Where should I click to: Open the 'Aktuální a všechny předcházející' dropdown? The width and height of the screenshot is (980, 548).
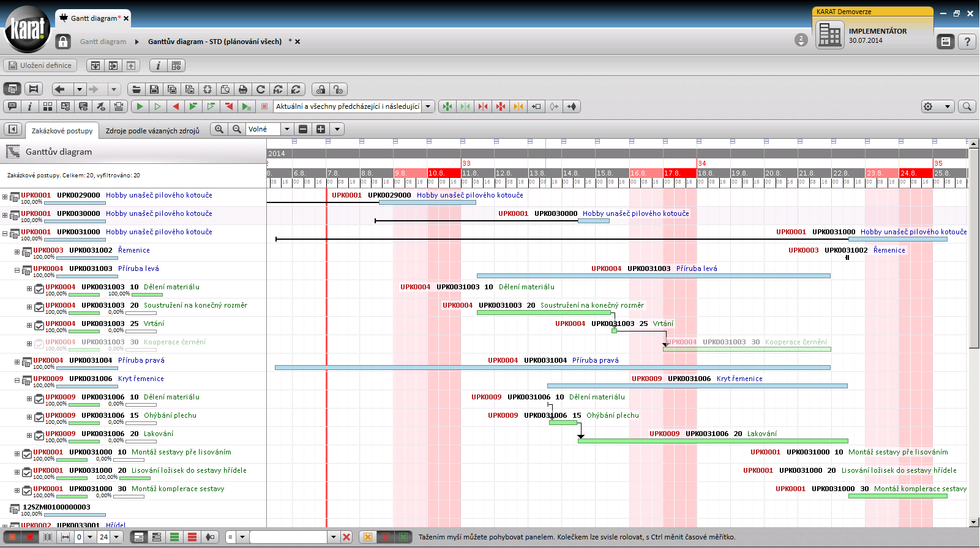(428, 106)
